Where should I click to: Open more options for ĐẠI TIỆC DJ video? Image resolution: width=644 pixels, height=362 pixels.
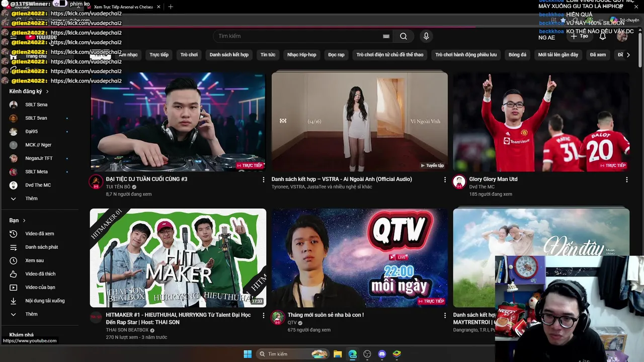pos(263,179)
